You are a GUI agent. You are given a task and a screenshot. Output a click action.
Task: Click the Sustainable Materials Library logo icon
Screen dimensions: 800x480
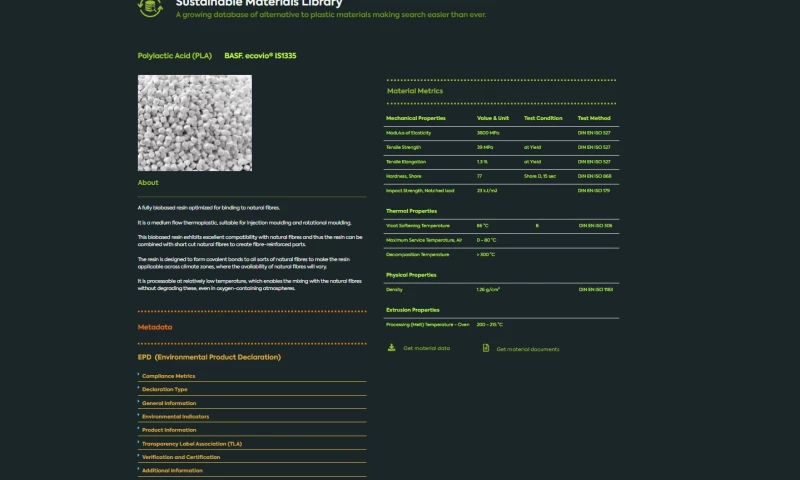click(x=150, y=8)
